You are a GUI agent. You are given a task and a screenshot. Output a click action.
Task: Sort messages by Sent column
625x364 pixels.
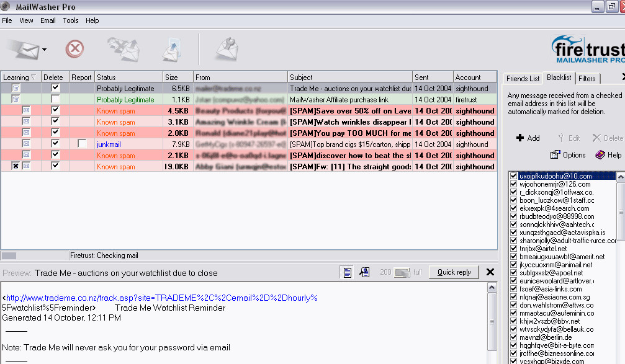coord(433,78)
